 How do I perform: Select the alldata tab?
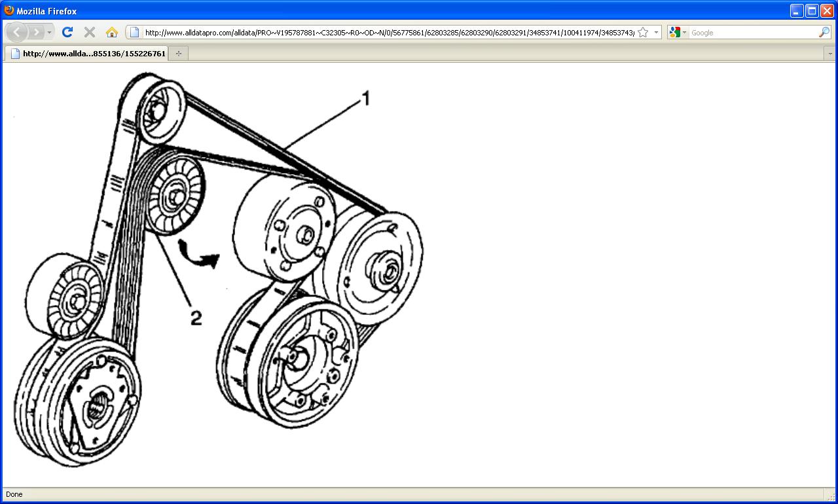(86, 54)
